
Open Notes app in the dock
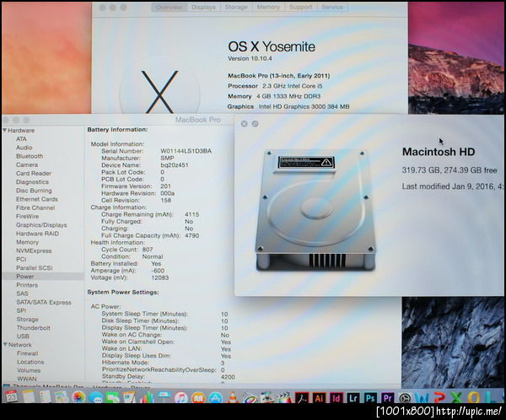click(x=29, y=396)
